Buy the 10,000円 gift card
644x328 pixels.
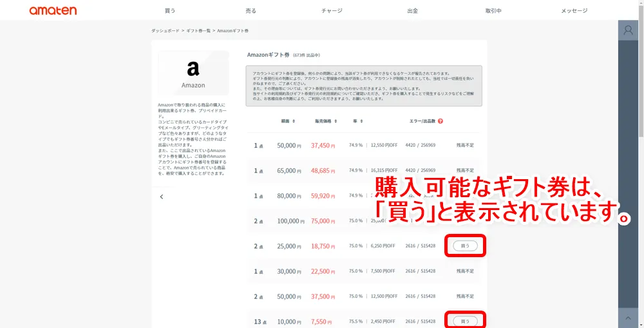pos(466,322)
